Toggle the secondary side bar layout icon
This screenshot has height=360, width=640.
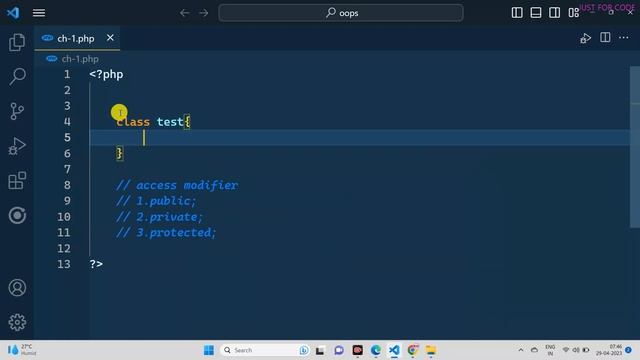tap(554, 13)
